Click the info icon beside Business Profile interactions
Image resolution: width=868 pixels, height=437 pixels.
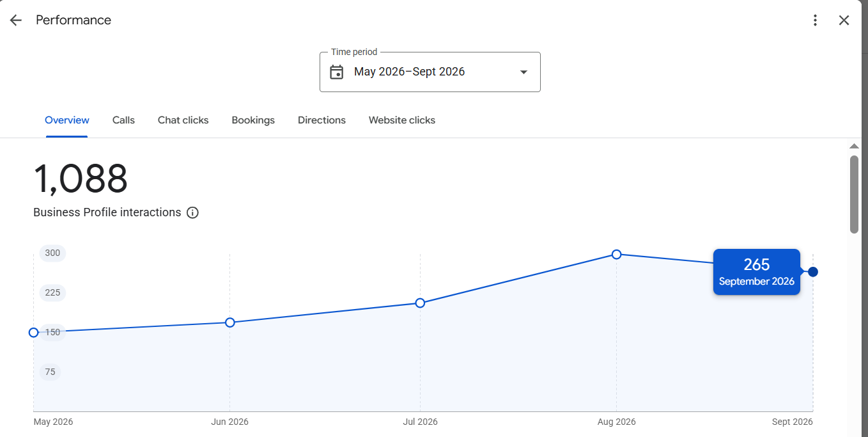point(192,212)
